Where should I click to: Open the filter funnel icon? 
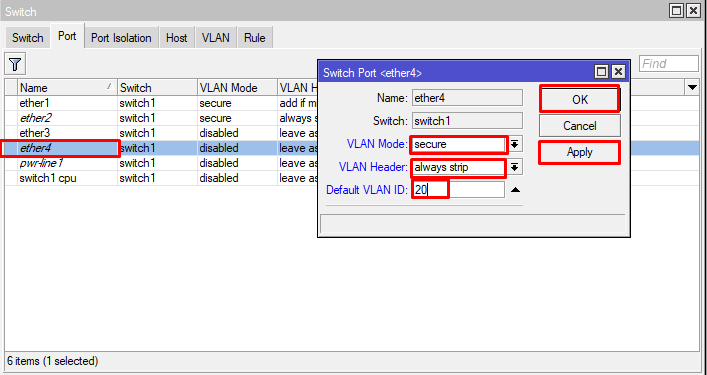coord(15,64)
